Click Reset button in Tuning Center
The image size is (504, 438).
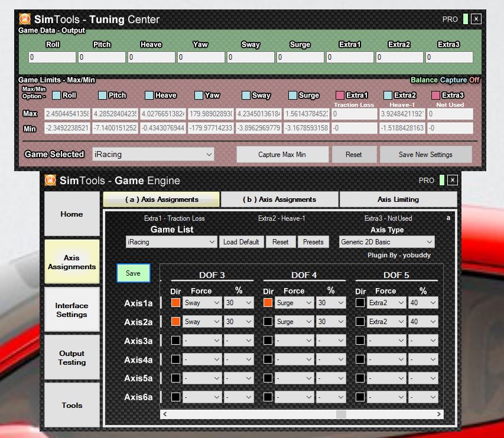(x=354, y=155)
